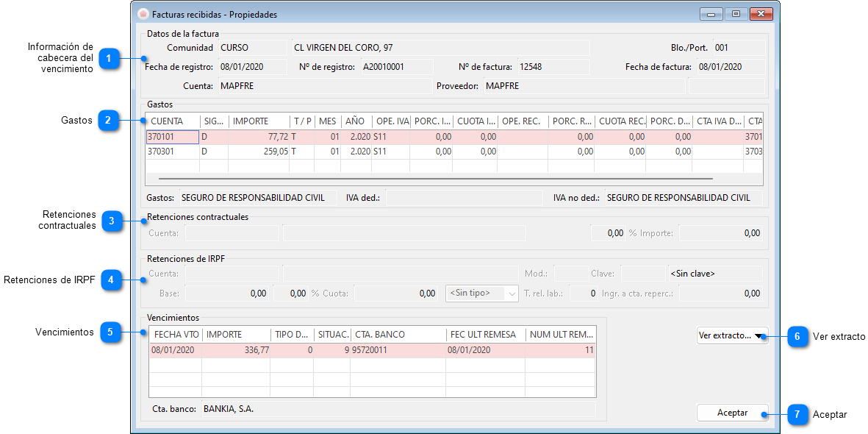Click the 336,77 importe cell in Vencimientos

pos(236,350)
